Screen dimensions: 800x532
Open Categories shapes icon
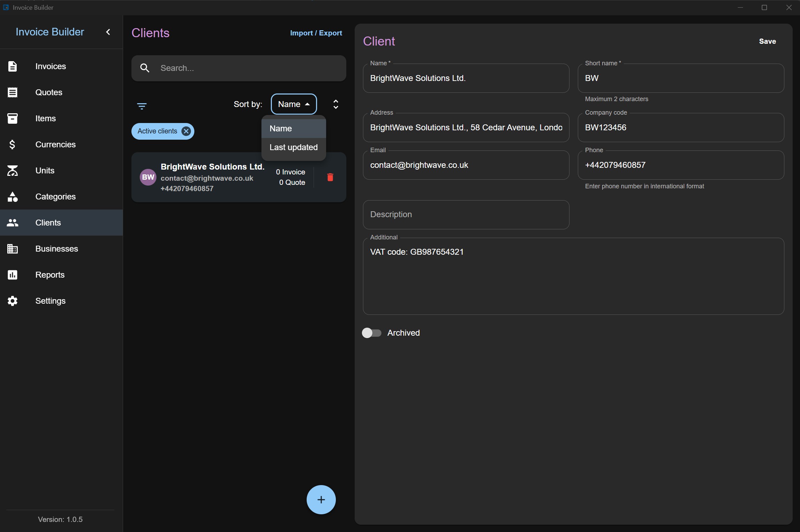point(13,197)
